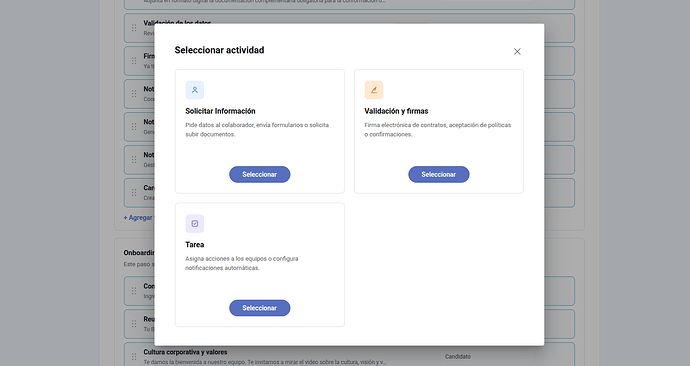This screenshot has height=366, width=690.
Task: Click the Validación y firmas pen icon
Action: pyautogui.click(x=374, y=90)
